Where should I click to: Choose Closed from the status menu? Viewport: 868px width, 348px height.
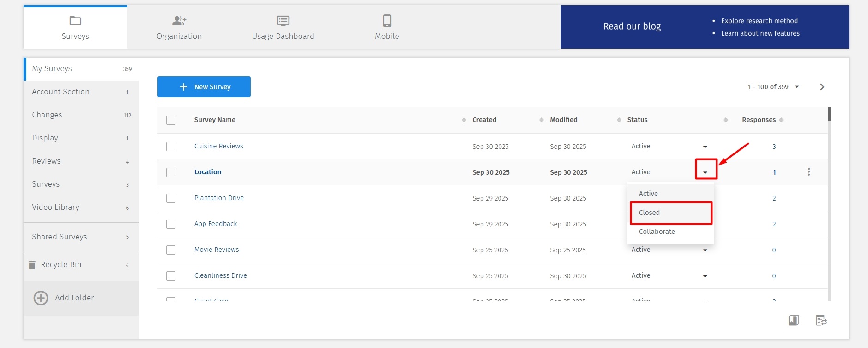(670, 213)
